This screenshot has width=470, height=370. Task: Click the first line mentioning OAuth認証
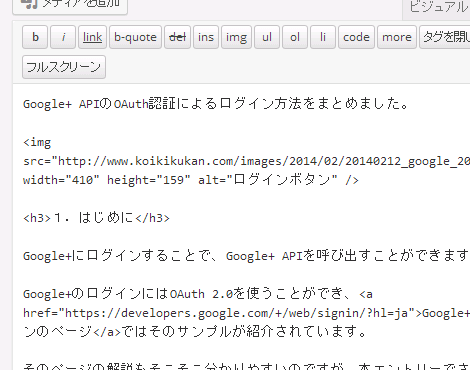(x=216, y=104)
